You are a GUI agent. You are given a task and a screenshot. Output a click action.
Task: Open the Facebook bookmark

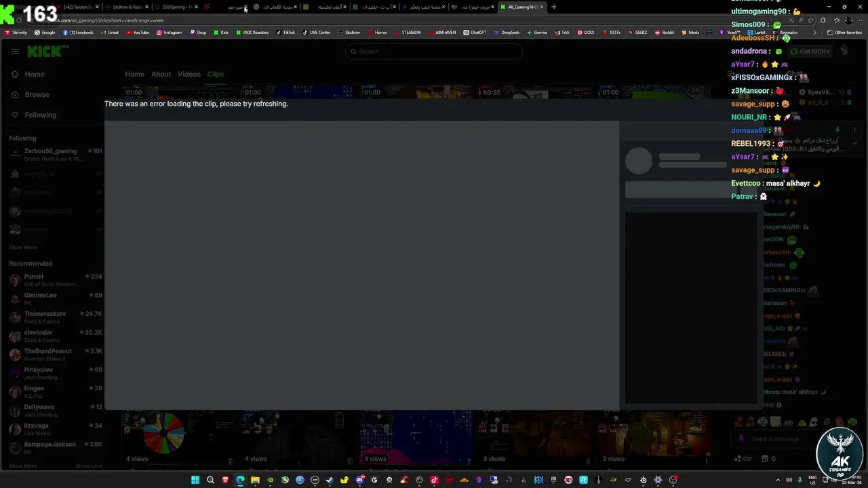pyautogui.click(x=78, y=33)
